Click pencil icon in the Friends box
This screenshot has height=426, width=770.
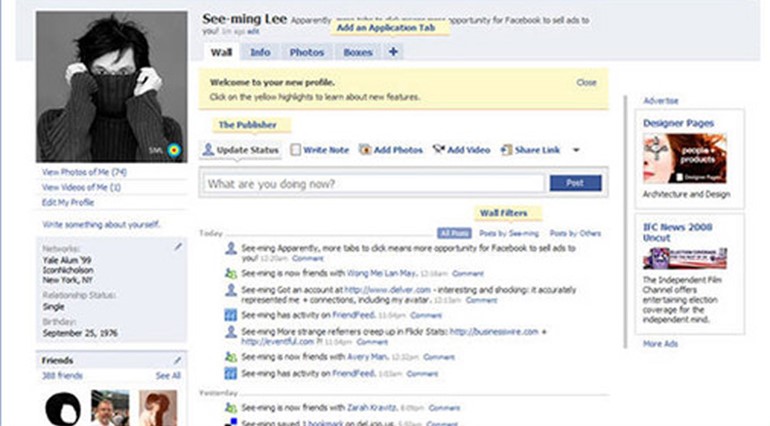tap(177, 361)
